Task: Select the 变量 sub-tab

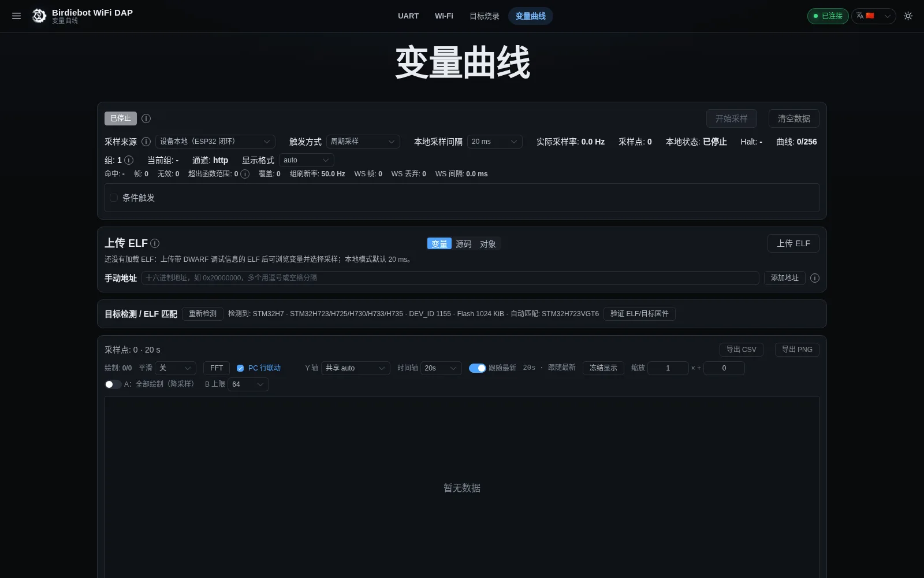Action: click(439, 244)
